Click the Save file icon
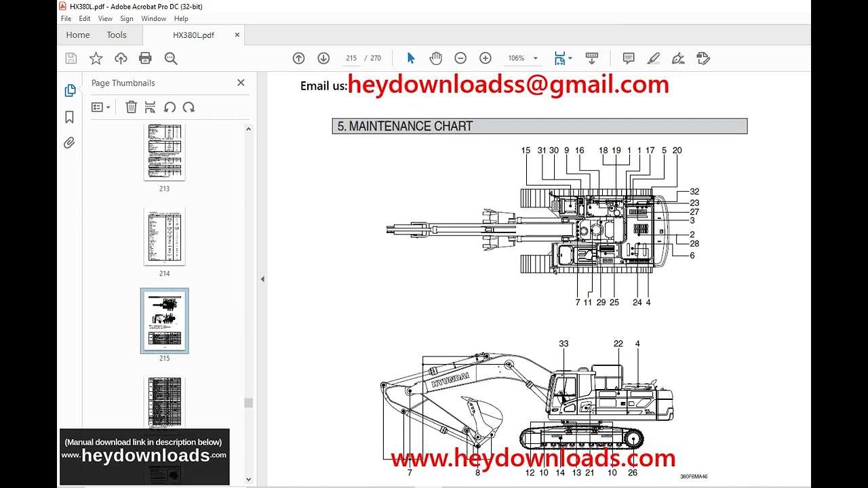Viewport: 868px width, 488px height. pyautogui.click(x=71, y=58)
